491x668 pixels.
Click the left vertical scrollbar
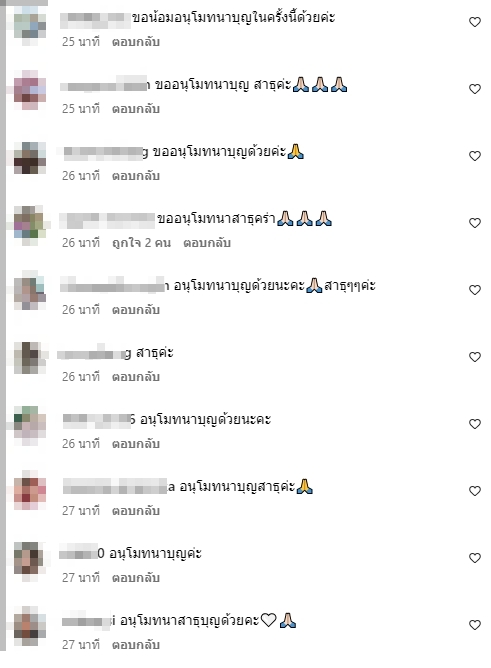[x=3, y=325]
